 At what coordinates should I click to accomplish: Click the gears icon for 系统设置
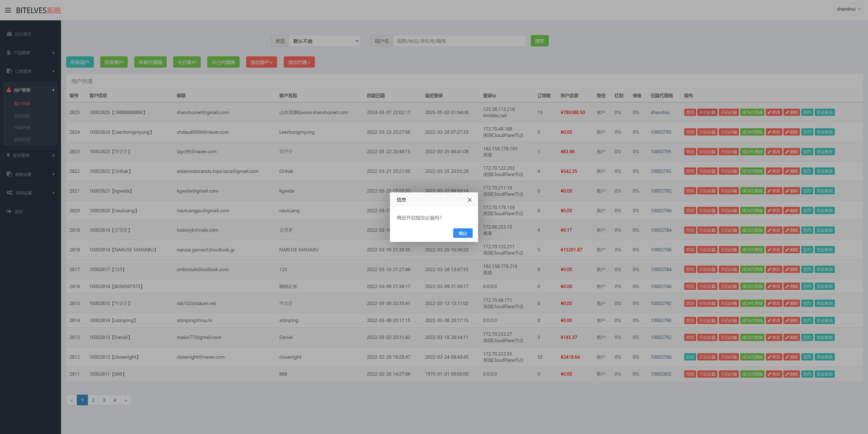[x=9, y=193]
